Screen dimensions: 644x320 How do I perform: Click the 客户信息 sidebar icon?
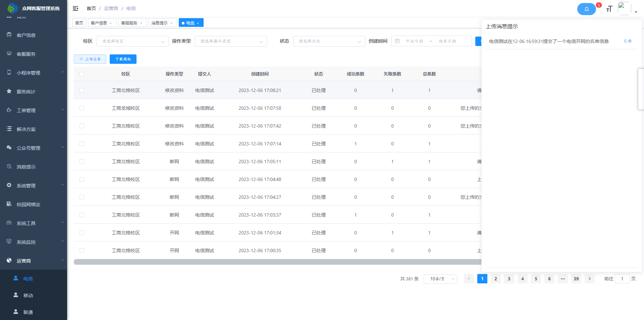click(x=9, y=35)
